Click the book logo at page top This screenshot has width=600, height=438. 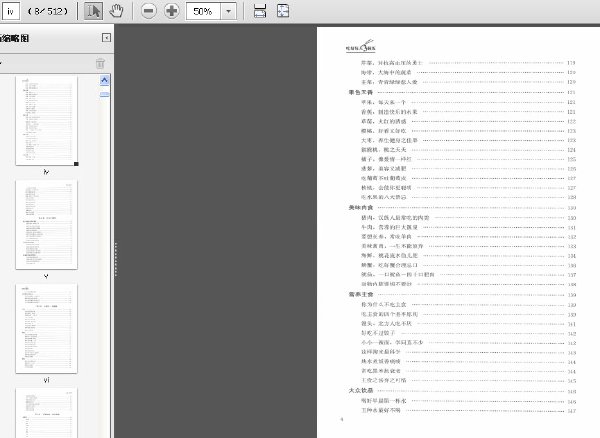tap(360, 46)
